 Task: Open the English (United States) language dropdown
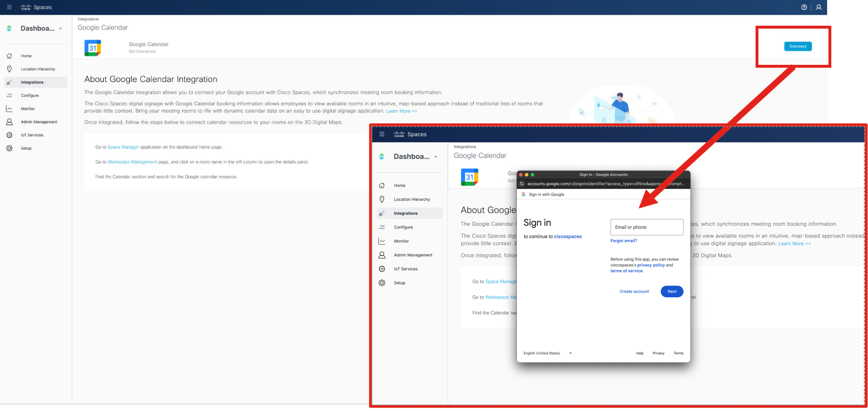coord(547,353)
